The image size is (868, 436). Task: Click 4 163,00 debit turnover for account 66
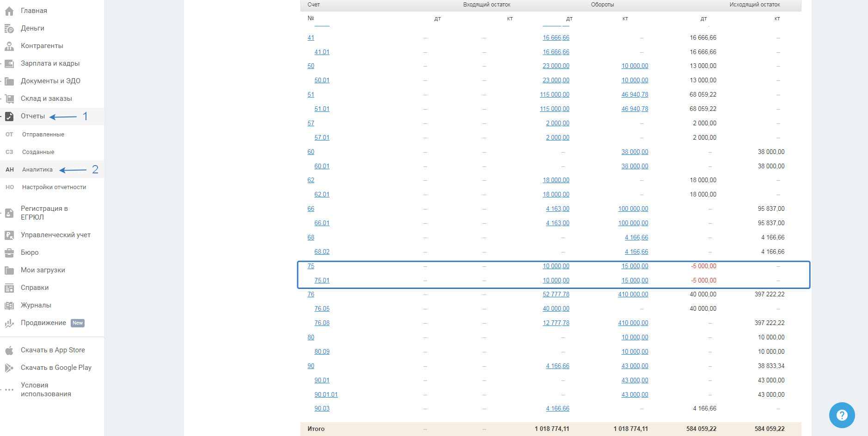coord(557,209)
